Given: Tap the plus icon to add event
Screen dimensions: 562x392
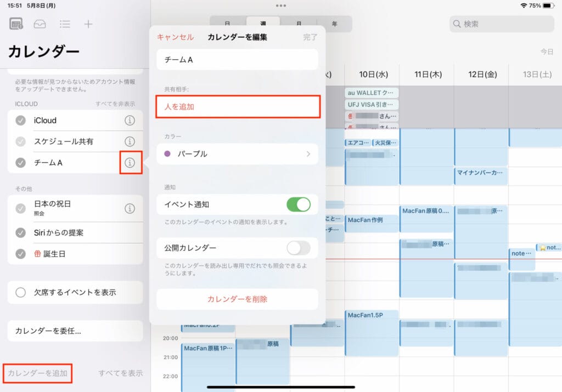Looking at the screenshot, I should [88, 24].
